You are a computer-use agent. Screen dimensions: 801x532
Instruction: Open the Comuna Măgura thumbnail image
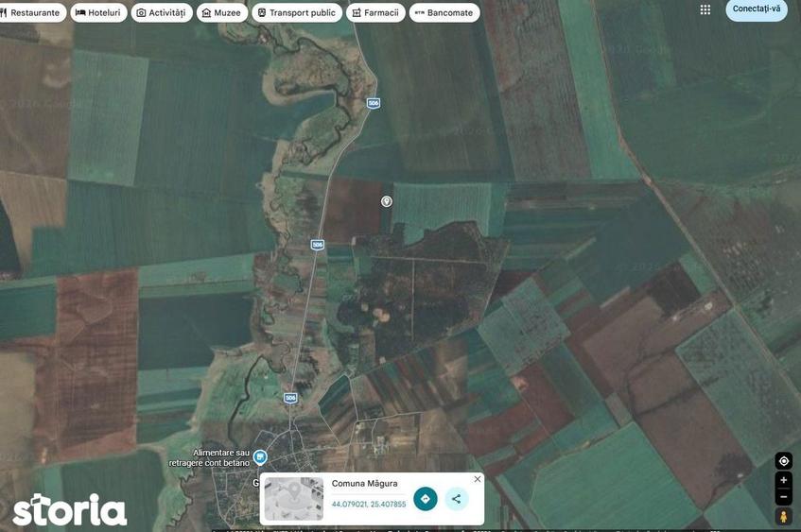coord(294,499)
